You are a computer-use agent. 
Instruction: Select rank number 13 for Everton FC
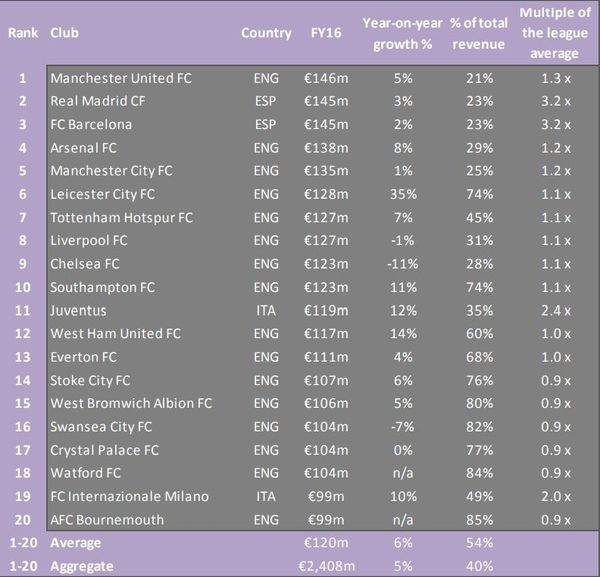[23, 357]
